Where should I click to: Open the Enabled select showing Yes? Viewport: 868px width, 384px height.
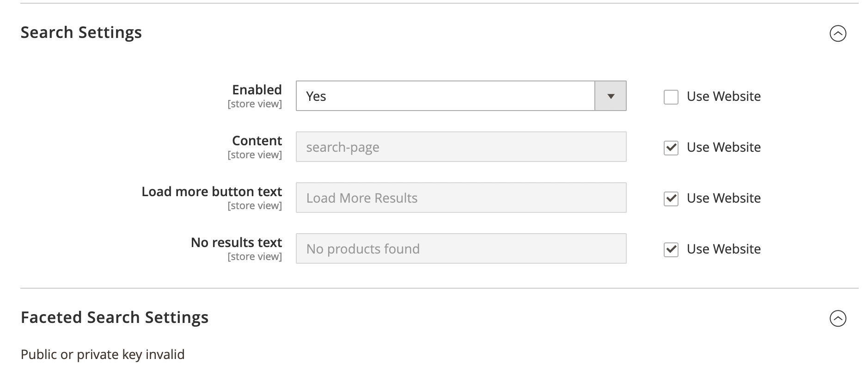445,96
